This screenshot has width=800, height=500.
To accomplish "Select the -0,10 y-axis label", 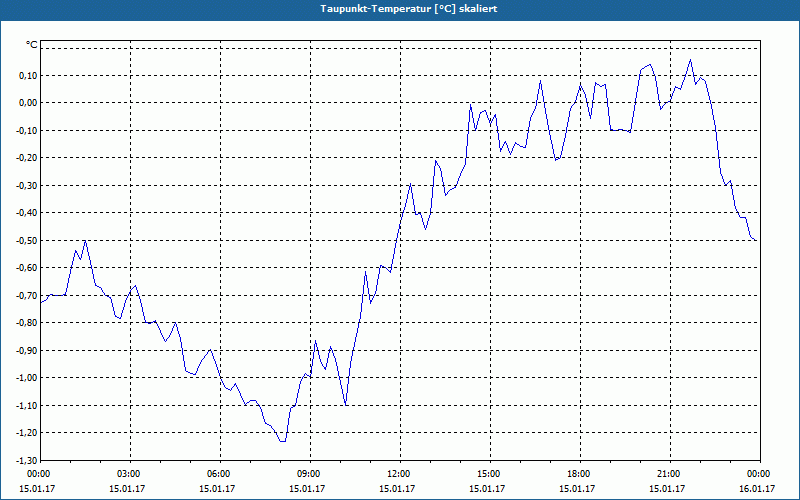I will (27, 131).
